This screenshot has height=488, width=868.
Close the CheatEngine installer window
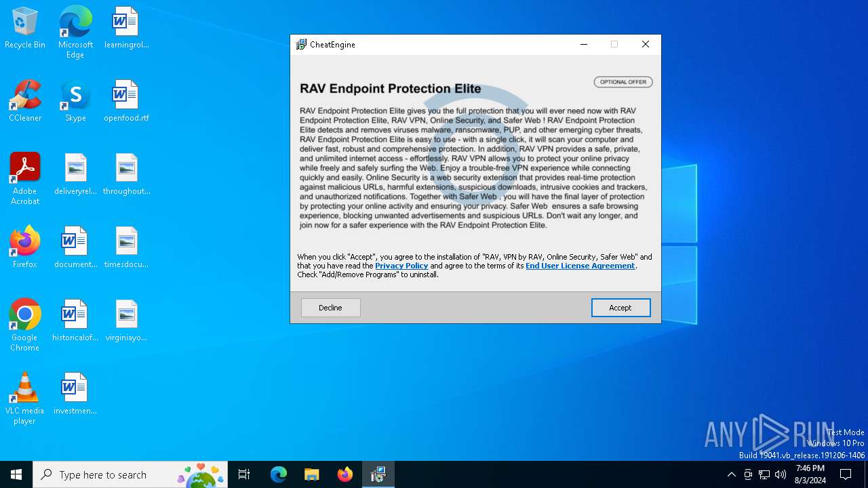click(646, 45)
